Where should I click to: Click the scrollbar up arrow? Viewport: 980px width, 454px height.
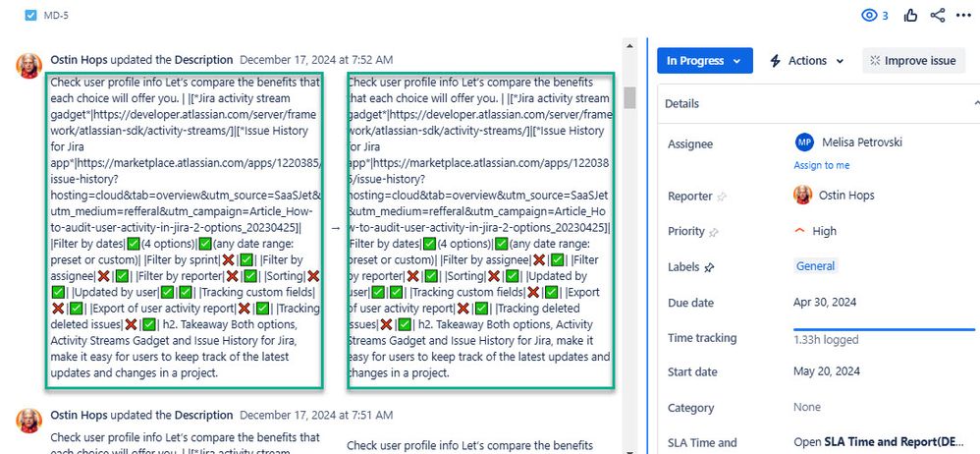click(x=629, y=45)
